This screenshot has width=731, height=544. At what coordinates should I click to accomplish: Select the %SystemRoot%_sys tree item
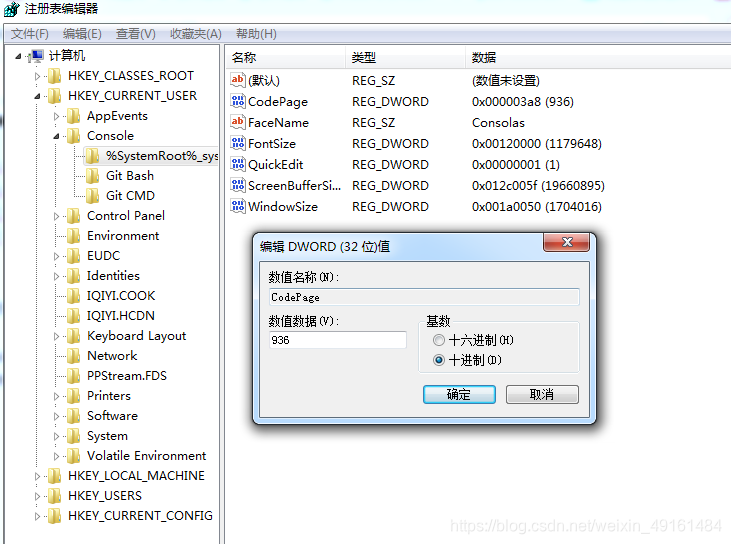[x=151, y=156]
